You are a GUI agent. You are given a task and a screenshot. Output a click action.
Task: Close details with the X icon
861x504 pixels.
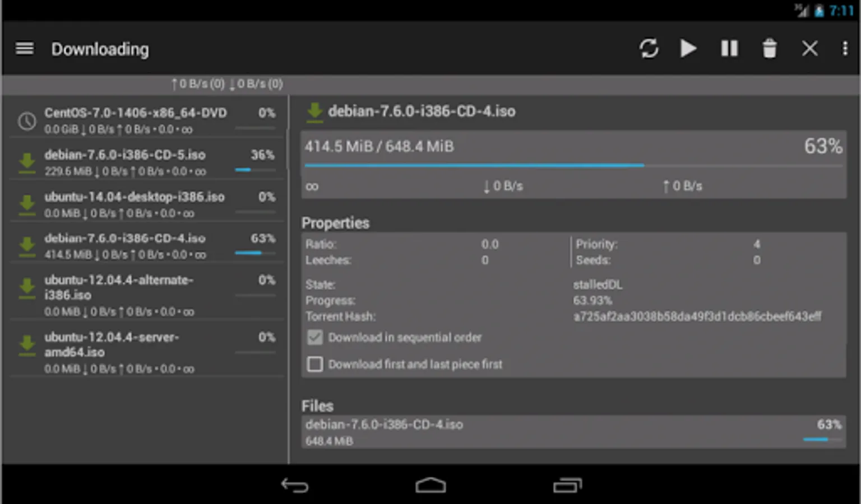tap(809, 49)
